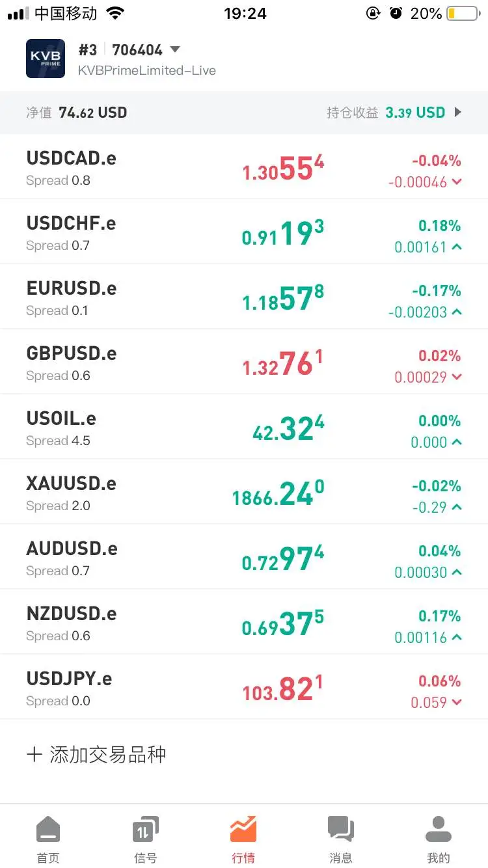The width and height of the screenshot is (488, 868).
Task: Open the 消息 messages tab icon
Action: pyautogui.click(x=340, y=830)
